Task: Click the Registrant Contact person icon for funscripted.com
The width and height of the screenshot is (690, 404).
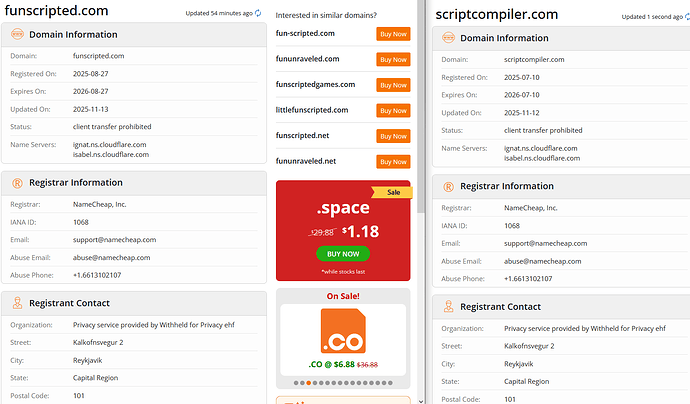Action: click(17, 303)
